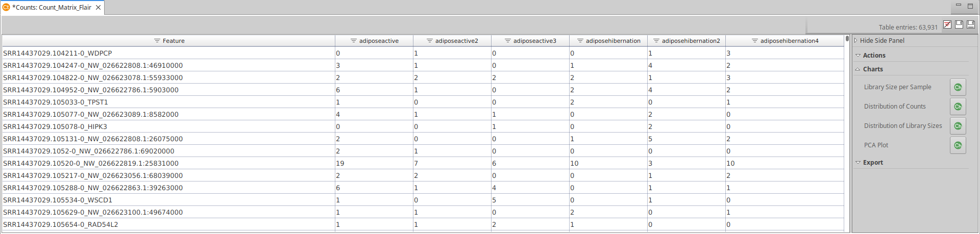
Task: Open filter for the adiposeactive2 column
Action: click(430, 41)
